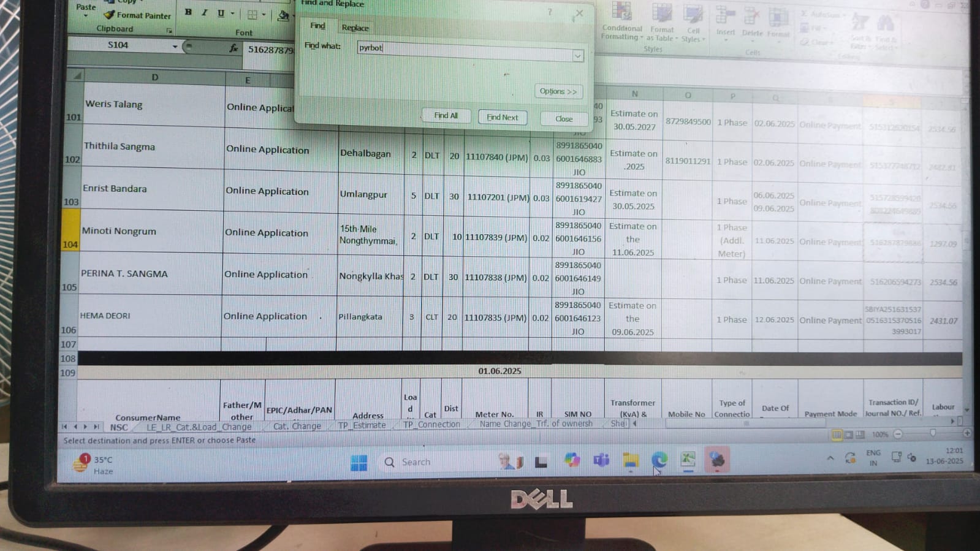Click the Select All corner triangle
Image resolution: width=980 pixels, height=551 pixels.
pyautogui.click(x=77, y=76)
